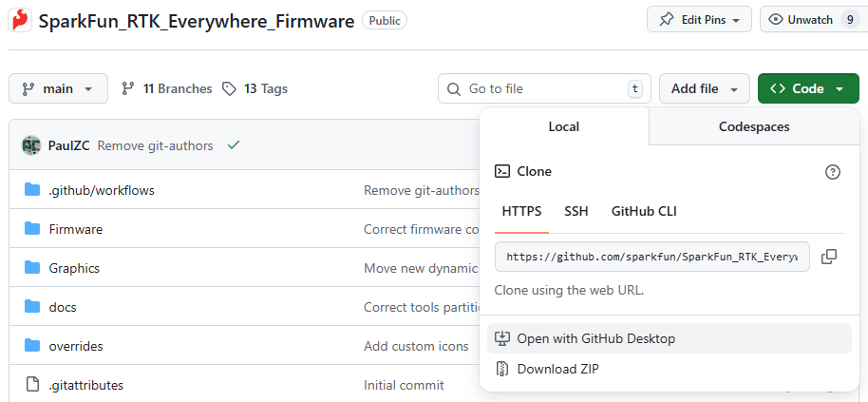Click the Unwatch button
868x402 pixels.
point(814,20)
